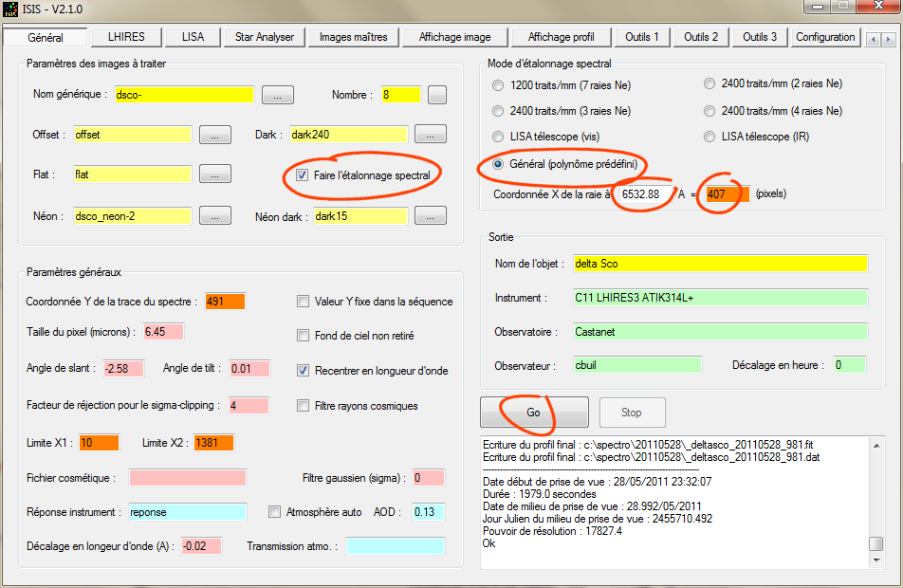Uncheck Faire l'étalonnage spectral checkbox
This screenshot has height=588, width=903.
point(302,175)
